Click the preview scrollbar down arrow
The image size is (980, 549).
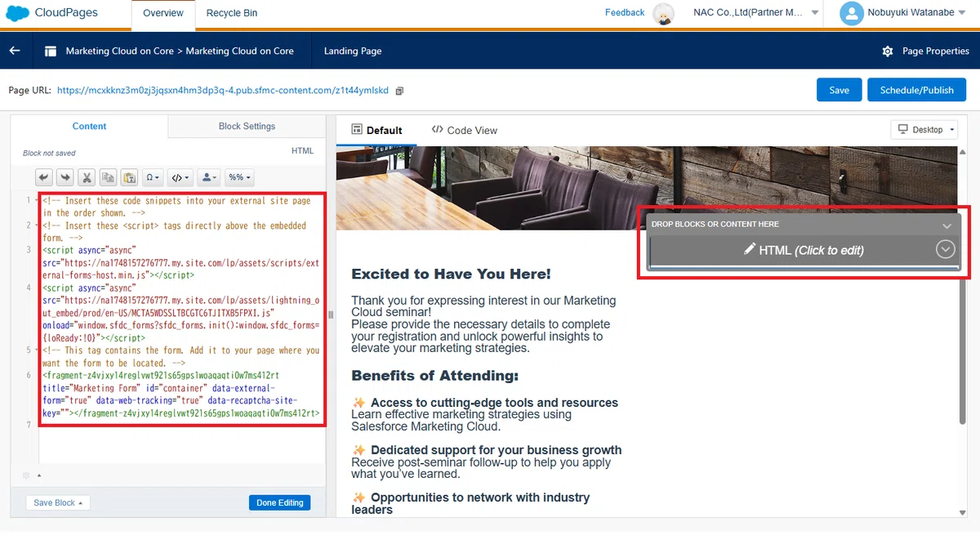tap(962, 512)
